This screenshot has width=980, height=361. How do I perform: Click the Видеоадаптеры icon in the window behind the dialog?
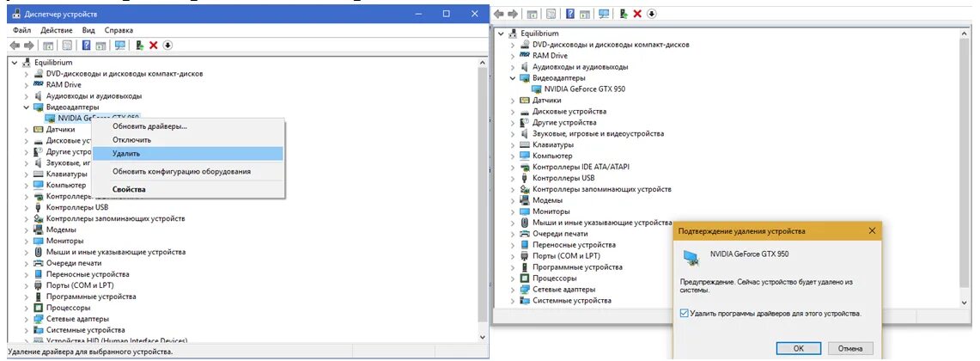pyautogui.click(x=526, y=78)
